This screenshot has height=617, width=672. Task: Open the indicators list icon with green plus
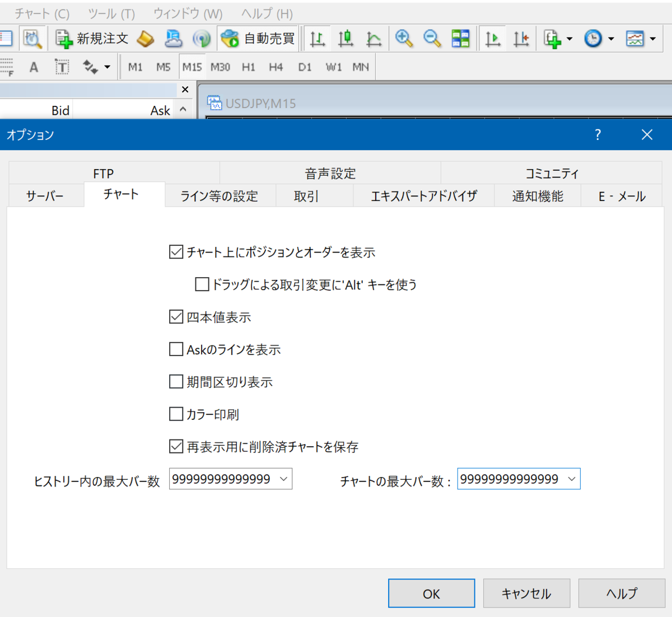[x=552, y=39]
